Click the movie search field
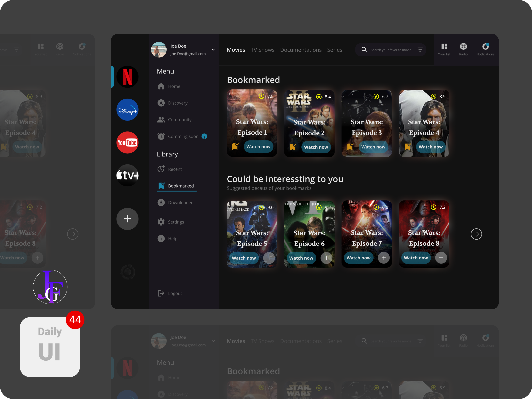The height and width of the screenshot is (399, 532). coord(391,50)
